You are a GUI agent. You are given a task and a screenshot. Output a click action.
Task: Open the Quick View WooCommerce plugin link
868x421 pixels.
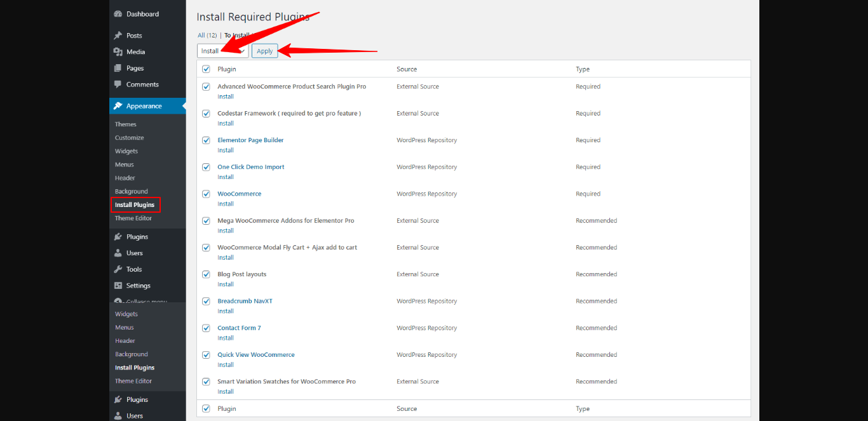(x=256, y=355)
